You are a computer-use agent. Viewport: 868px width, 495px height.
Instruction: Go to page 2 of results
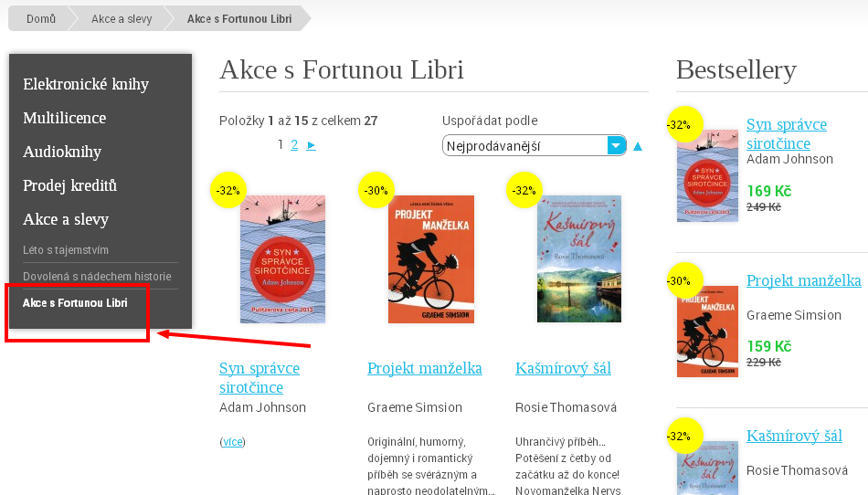(294, 145)
